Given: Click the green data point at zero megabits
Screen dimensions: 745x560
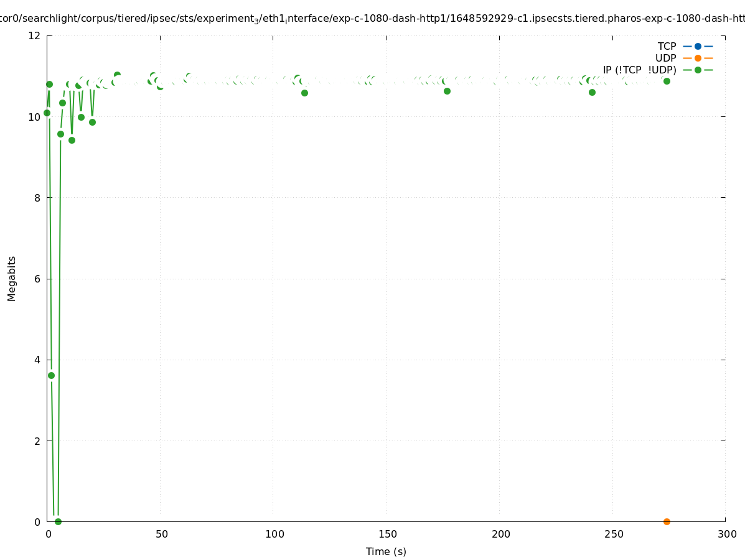Looking at the screenshot, I should click(58, 521).
